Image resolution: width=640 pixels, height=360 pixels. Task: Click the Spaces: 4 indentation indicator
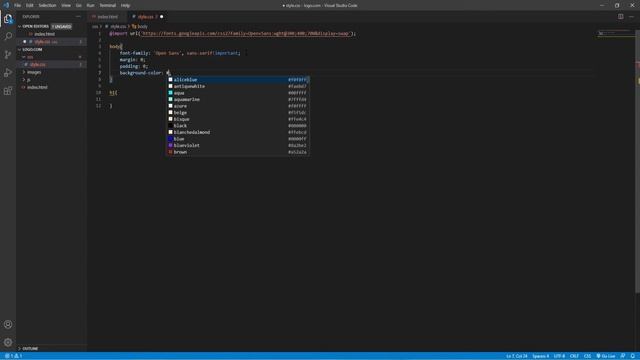(x=541, y=356)
